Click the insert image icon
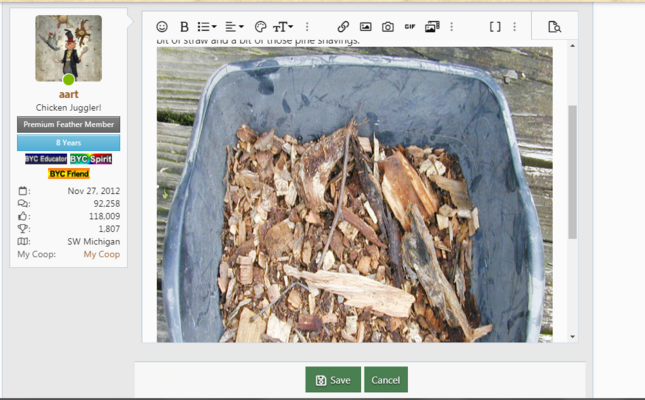This screenshot has width=645, height=400. click(x=366, y=27)
